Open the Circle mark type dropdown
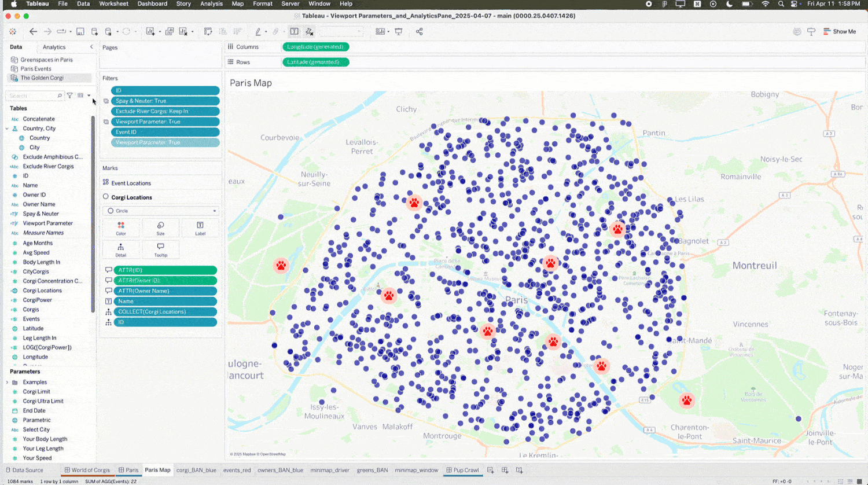Image resolution: width=868 pixels, height=485 pixels. coord(160,211)
